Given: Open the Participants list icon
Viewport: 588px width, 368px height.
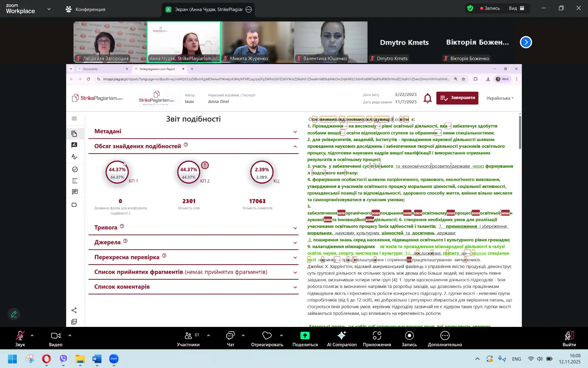Looking at the screenshot, I should click(x=188, y=336).
